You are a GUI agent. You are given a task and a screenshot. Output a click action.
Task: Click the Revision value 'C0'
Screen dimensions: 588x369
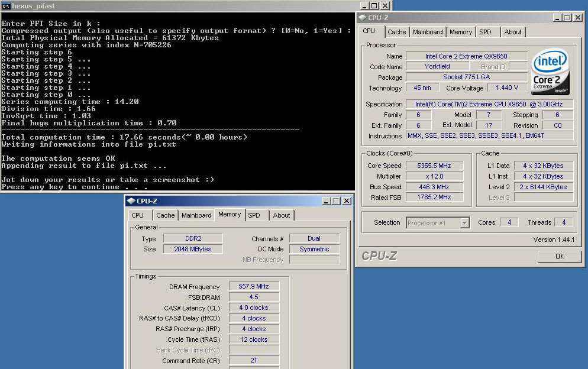(558, 125)
